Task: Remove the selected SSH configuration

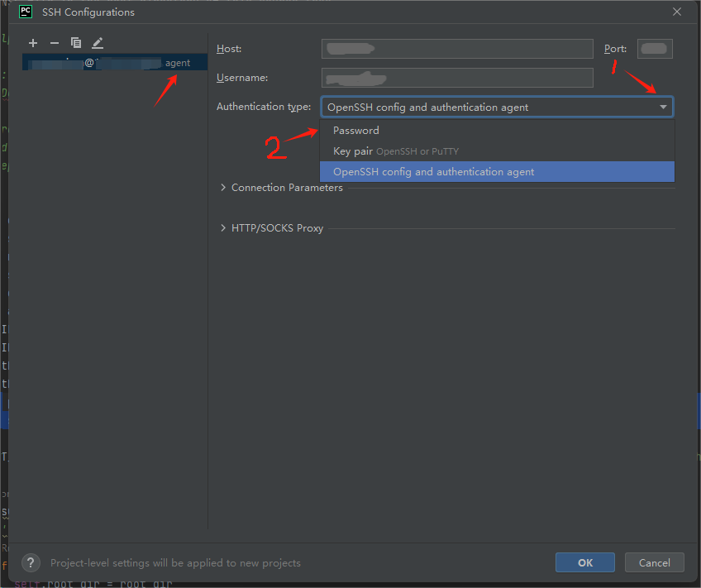Action: (x=55, y=43)
